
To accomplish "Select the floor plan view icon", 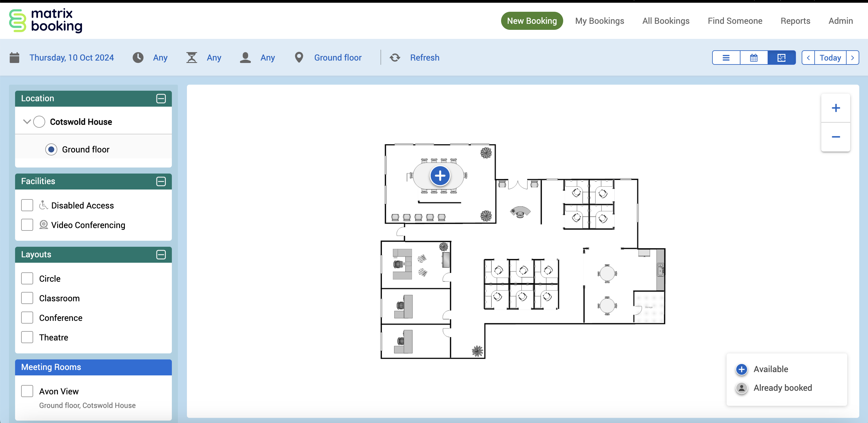I will (781, 58).
